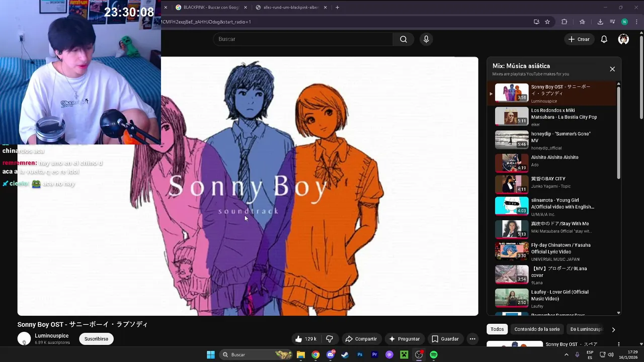Viewport: 644px width, 362px height.
Task: Open a new browser tab
Action: (x=337, y=8)
